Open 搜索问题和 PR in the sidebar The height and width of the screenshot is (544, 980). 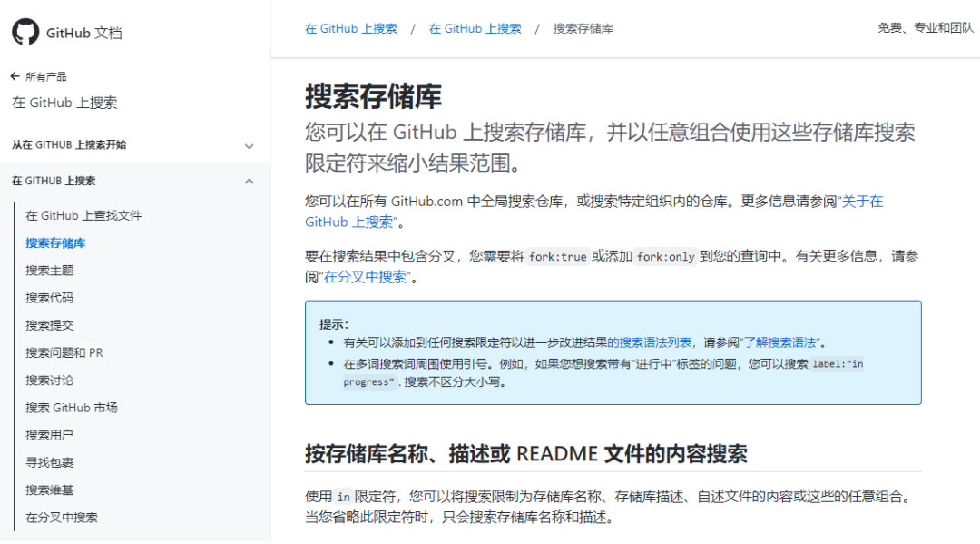click(x=64, y=353)
